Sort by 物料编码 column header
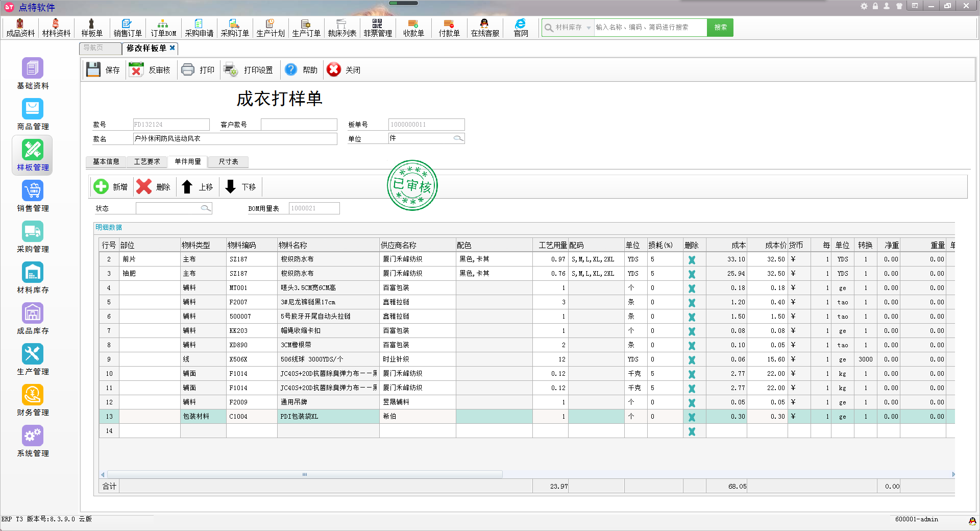This screenshot has width=980, height=531. (252, 245)
